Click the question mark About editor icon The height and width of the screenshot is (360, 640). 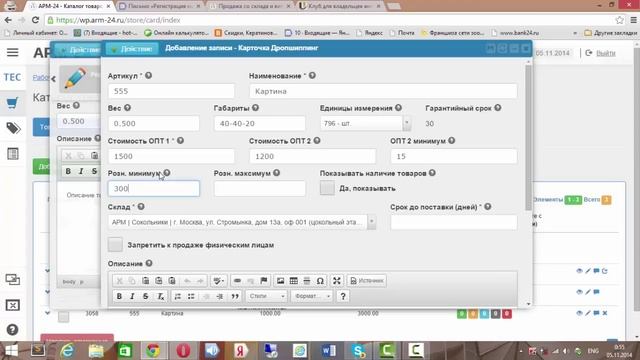pos(343,296)
